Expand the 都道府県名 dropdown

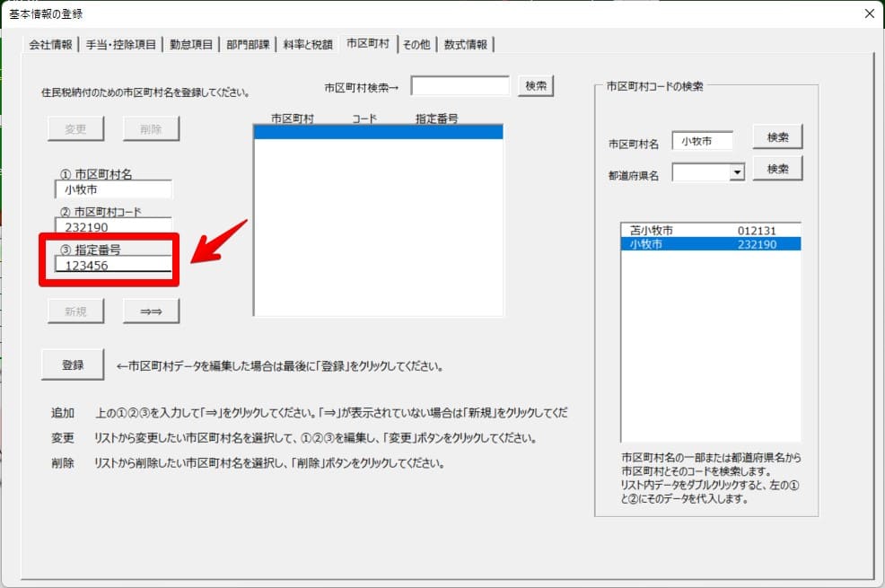point(737,171)
